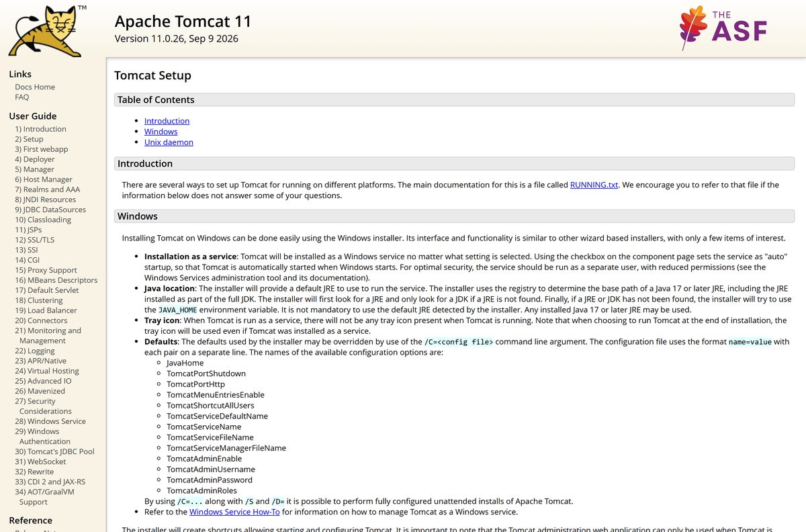Screen dimensions: 806x532
Task: Open 16) MBeans Descriptors page
Action: pyautogui.click(x=56, y=280)
